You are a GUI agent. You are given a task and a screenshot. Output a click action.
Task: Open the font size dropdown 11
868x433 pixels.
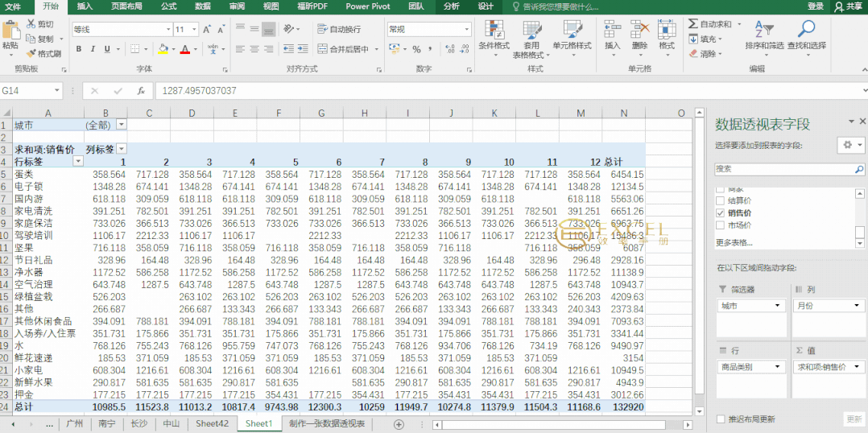pos(194,29)
